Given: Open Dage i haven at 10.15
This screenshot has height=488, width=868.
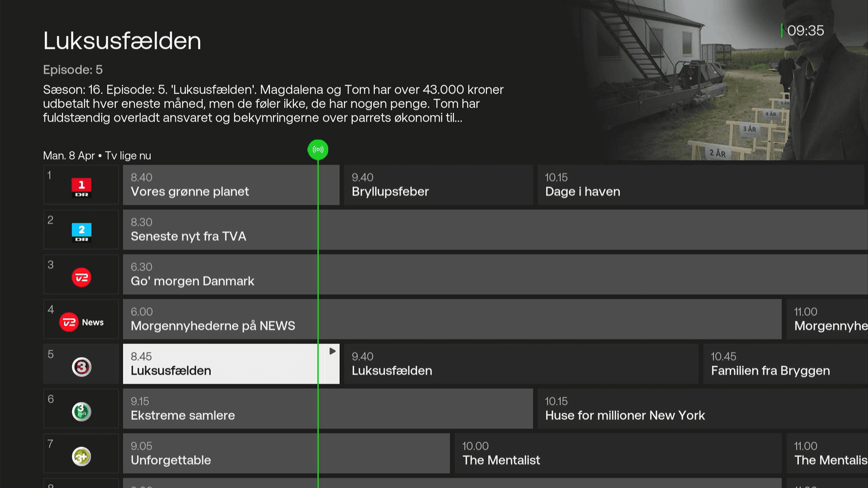Looking at the screenshot, I should click(701, 185).
